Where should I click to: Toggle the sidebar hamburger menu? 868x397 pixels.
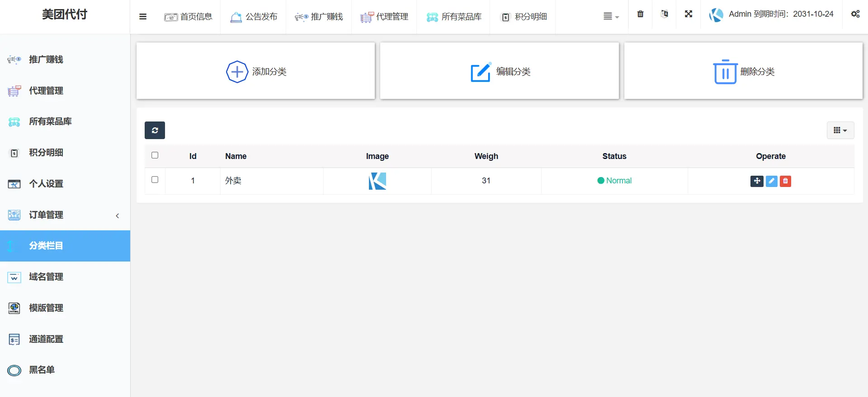143,17
